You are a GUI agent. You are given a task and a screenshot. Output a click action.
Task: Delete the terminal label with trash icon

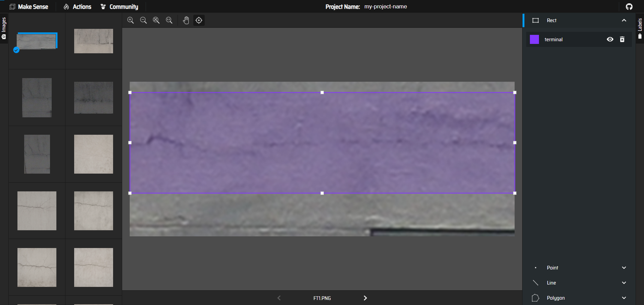click(x=622, y=40)
